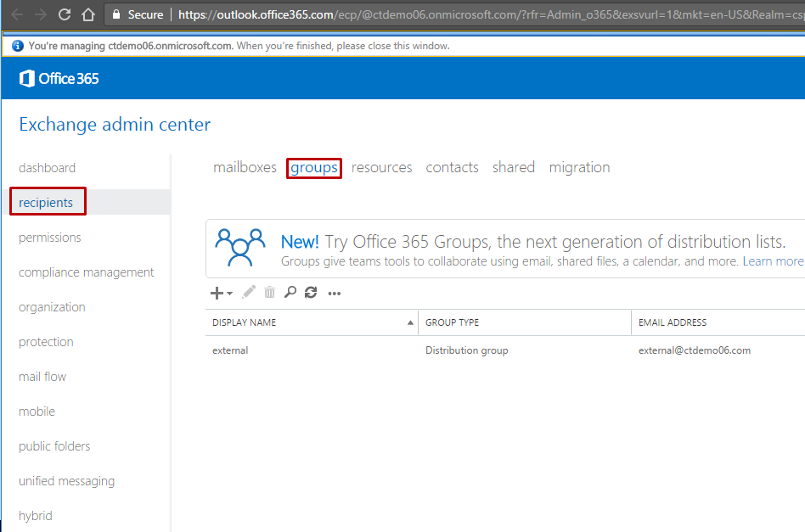Screen dimensions: 805x532
Task: Click the Distribution group cell
Action: tap(467, 350)
